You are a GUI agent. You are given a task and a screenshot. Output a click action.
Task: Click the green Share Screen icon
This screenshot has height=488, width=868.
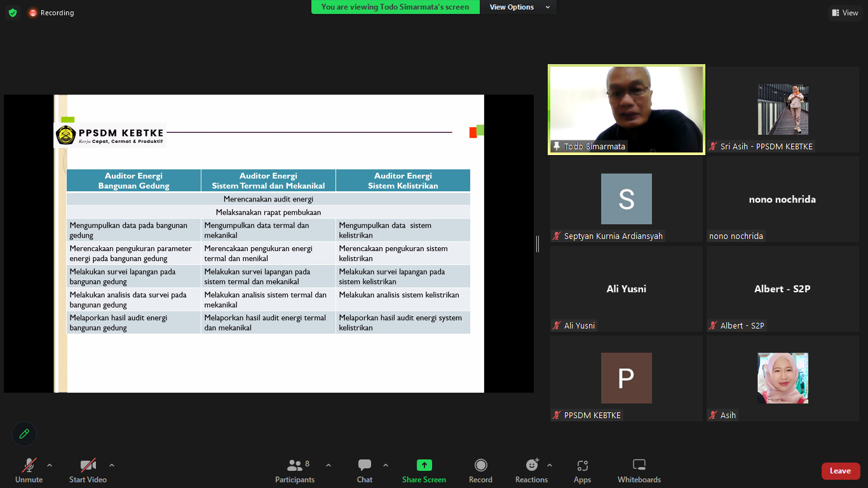[424, 465]
